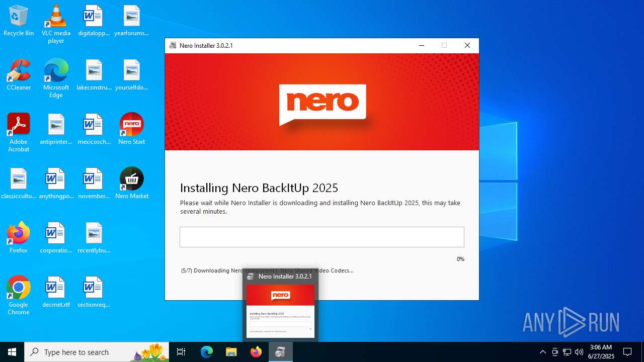Open network status tray icon
The image size is (644, 362).
[x=567, y=352]
